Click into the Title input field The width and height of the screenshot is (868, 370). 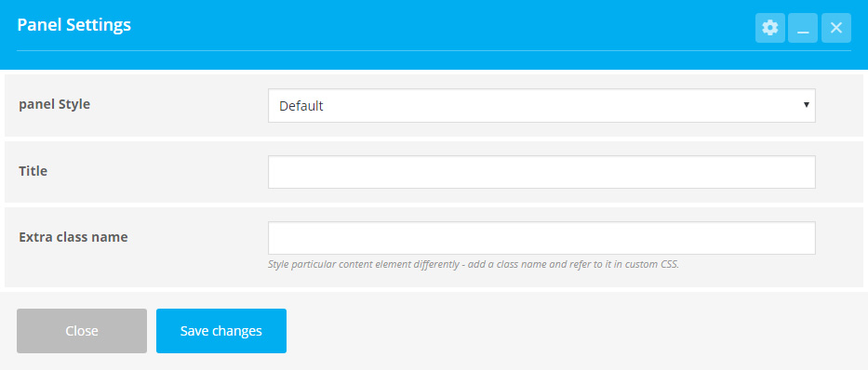541,172
